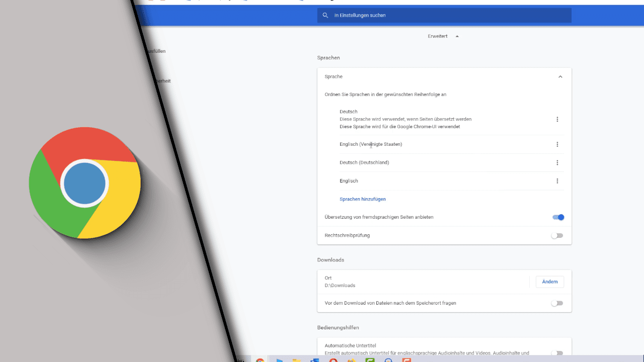Focus the 'In Einstellungen suchen' search field
The image size is (644, 362).
coord(444,15)
